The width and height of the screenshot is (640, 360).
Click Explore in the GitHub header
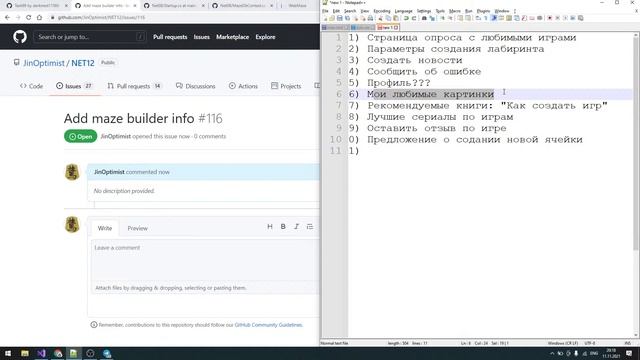coord(265,37)
